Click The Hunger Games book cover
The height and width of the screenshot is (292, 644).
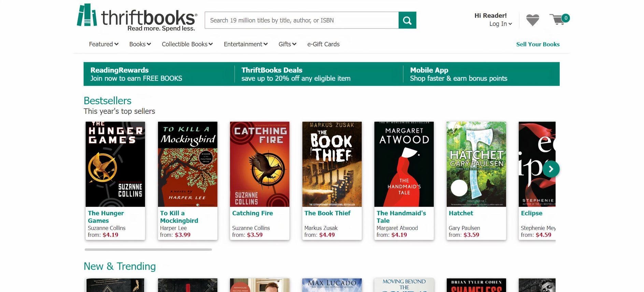(x=115, y=164)
